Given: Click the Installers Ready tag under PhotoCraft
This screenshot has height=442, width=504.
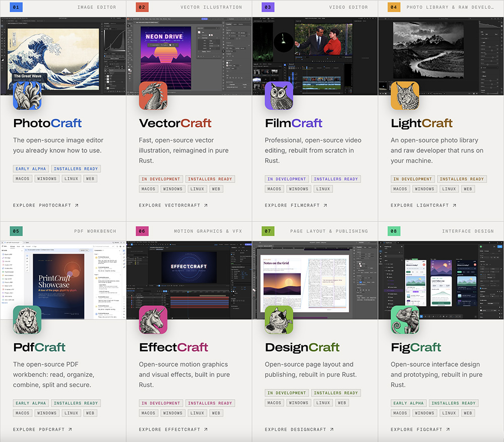Looking at the screenshot, I should (x=76, y=169).
